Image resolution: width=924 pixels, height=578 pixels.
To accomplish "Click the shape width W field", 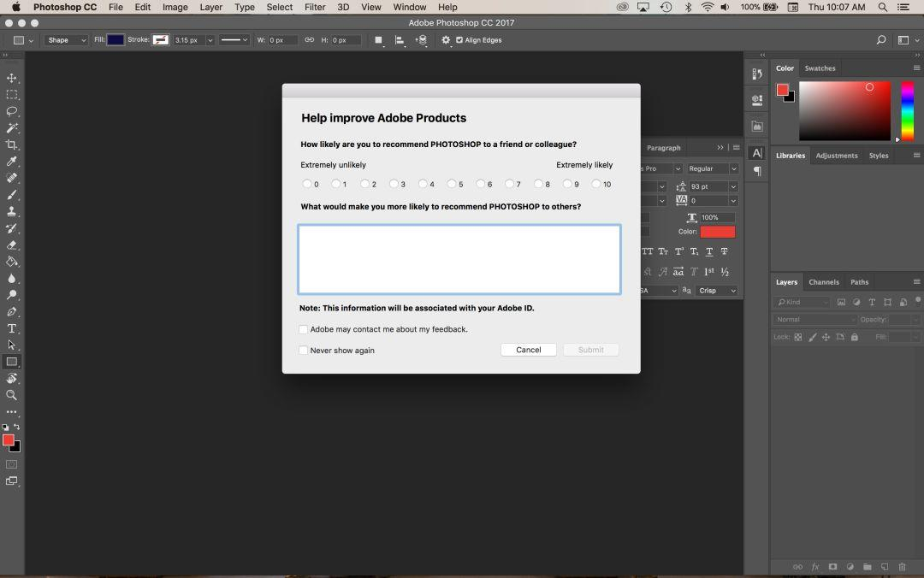I will (x=282, y=40).
